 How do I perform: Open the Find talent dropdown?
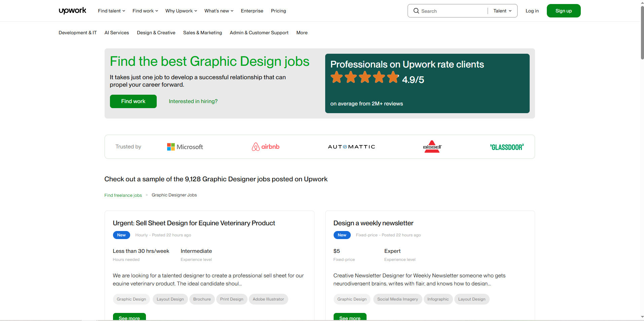click(111, 11)
